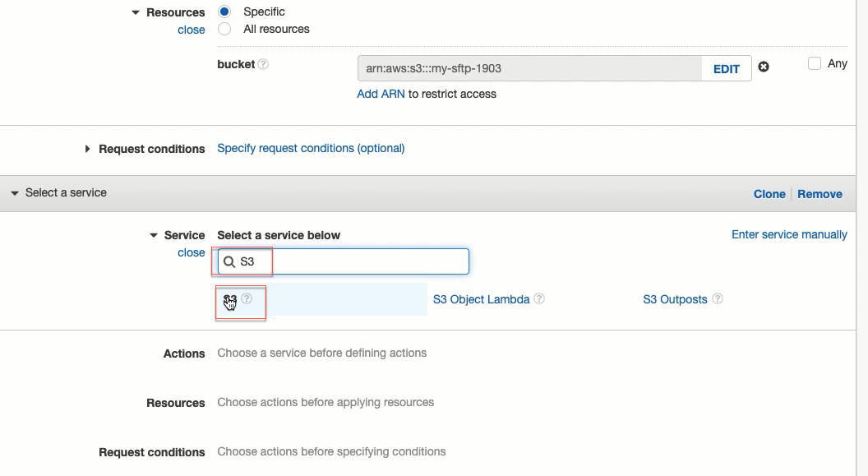The height and width of the screenshot is (476, 868).
Task: Click Add ARN link
Action: click(x=381, y=94)
